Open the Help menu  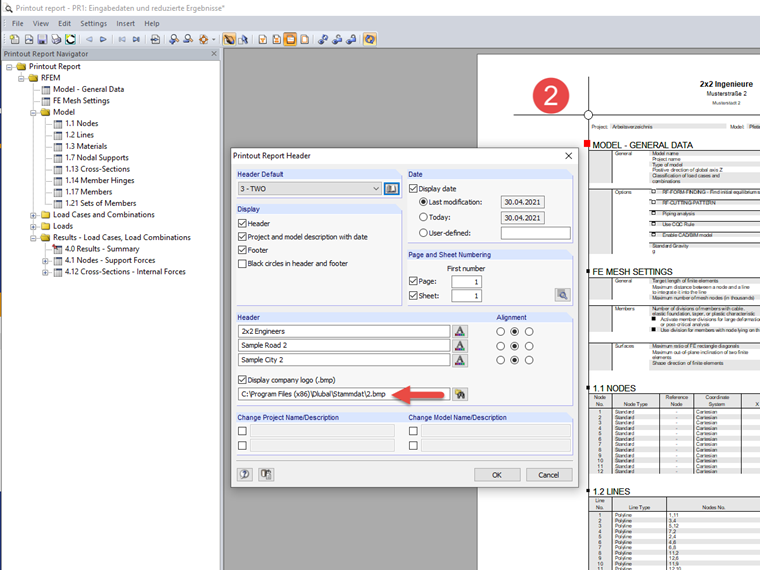tap(152, 23)
